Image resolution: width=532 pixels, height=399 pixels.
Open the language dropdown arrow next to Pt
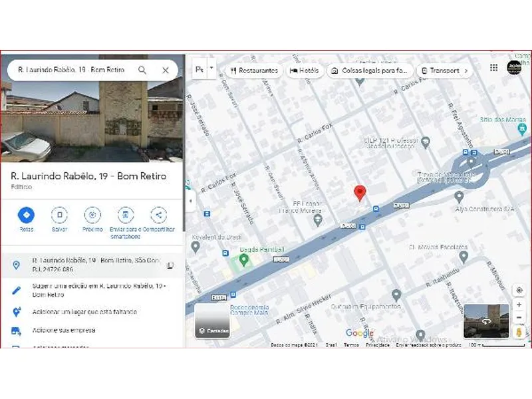tap(211, 68)
